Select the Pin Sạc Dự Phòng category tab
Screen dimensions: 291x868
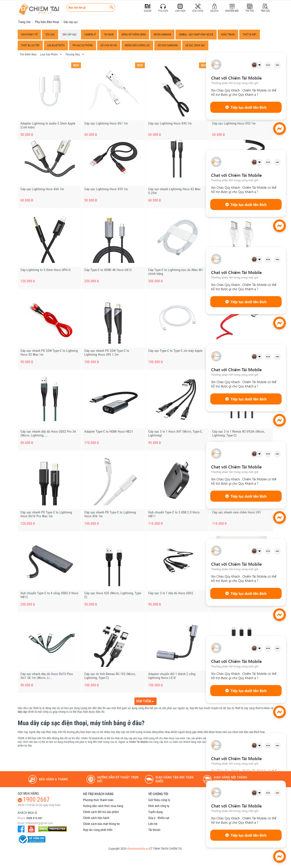coord(82,45)
